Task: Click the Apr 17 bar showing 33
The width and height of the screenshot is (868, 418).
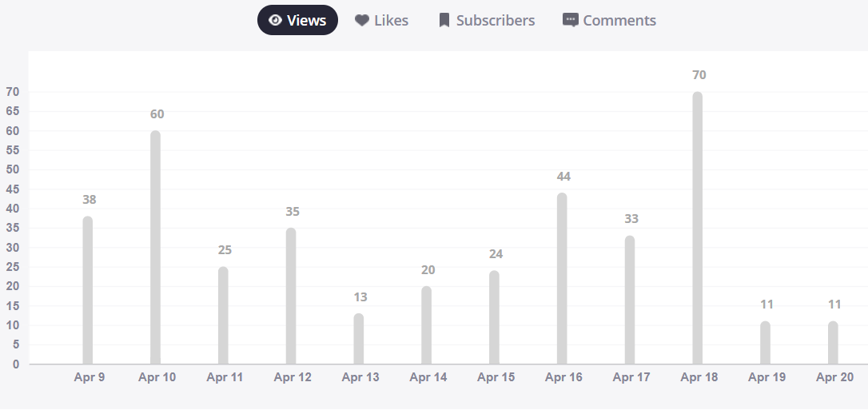Action: tap(630, 300)
